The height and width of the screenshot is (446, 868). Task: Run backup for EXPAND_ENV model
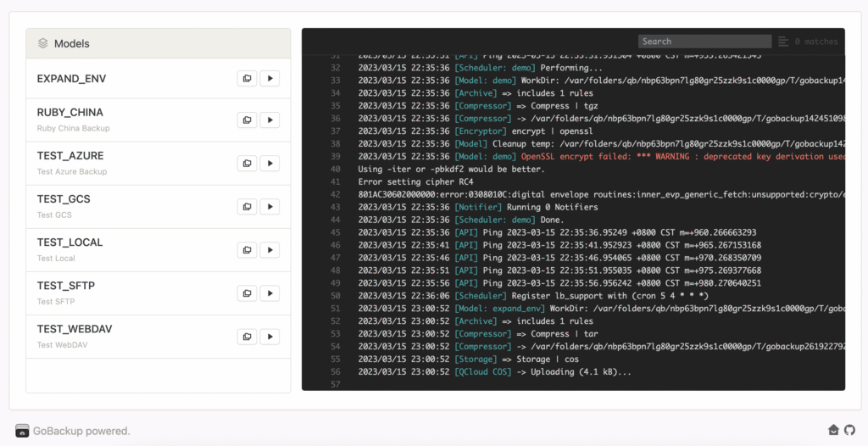tap(270, 79)
